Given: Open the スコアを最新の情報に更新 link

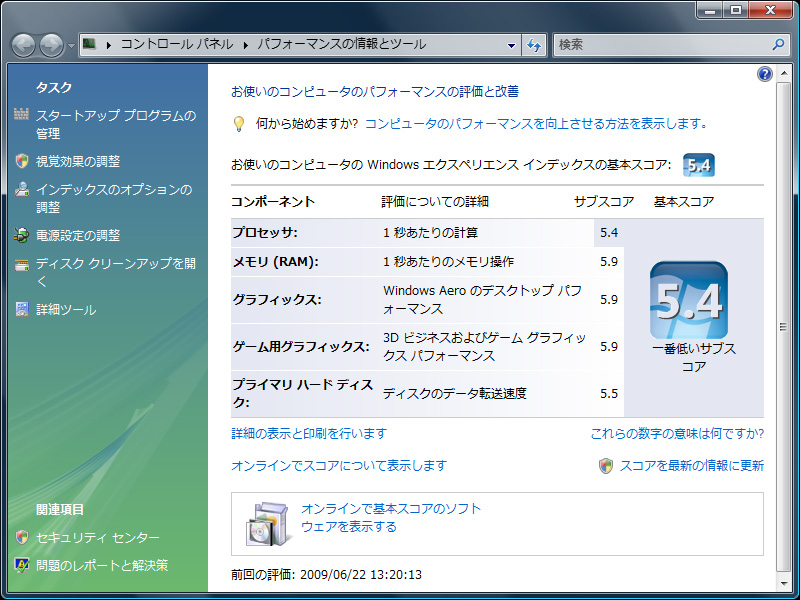Looking at the screenshot, I should tap(691, 465).
